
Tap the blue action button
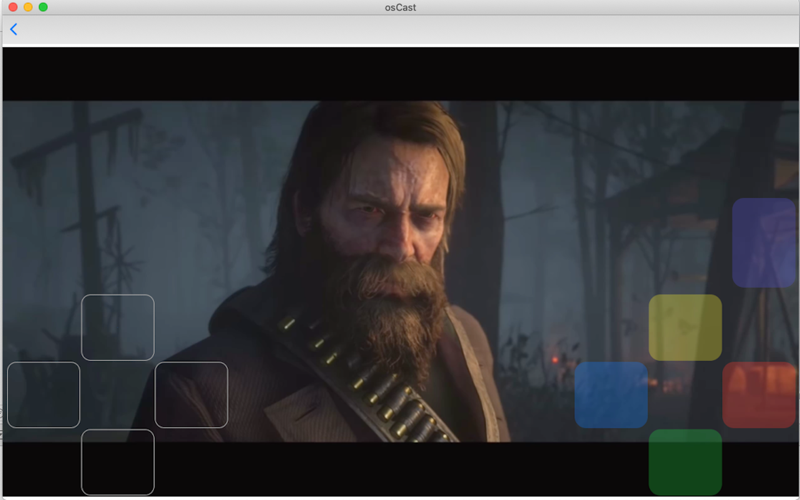(611, 395)
